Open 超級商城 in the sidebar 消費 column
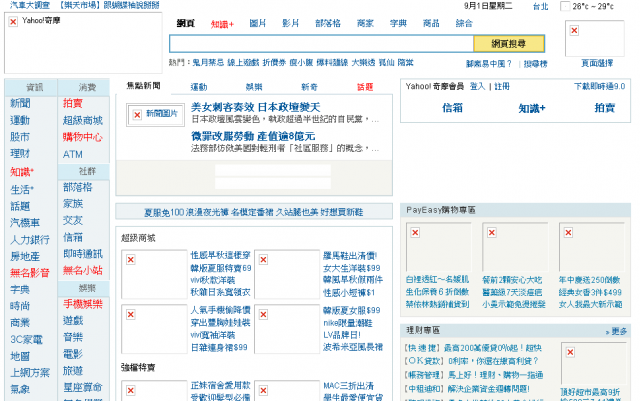The height and width of the screenshot is (401, 640). (x=83, y=120)
